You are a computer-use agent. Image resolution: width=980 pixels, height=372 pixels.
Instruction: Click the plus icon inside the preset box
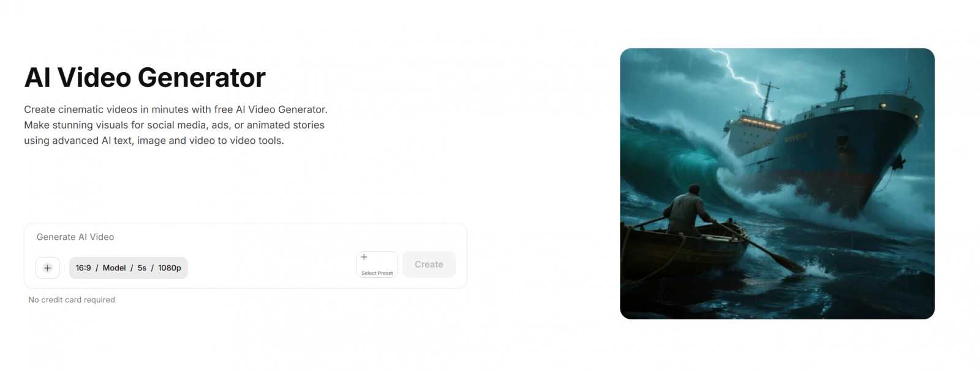[x=364, y=257]
